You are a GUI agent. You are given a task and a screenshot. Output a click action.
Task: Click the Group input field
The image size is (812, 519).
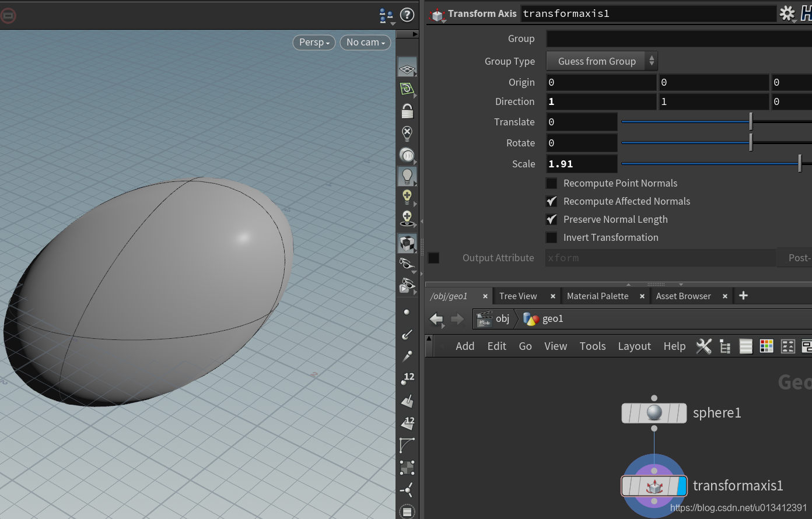coord(679,38)
